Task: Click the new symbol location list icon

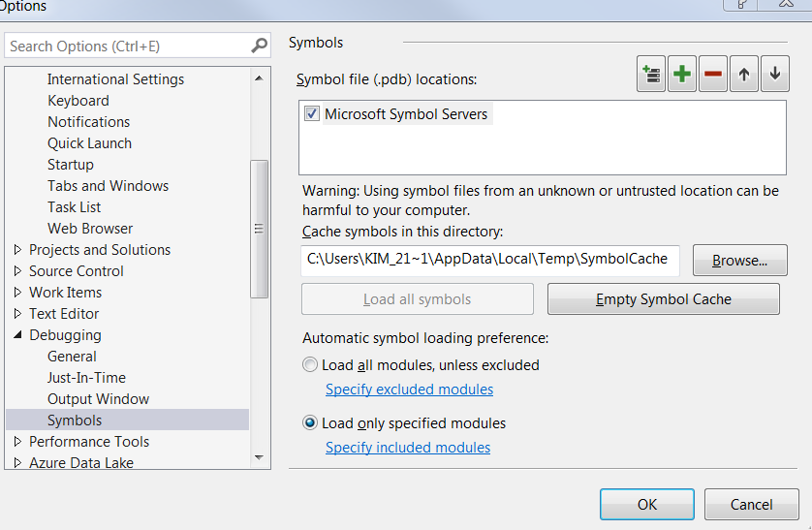Action: [651, 74]
